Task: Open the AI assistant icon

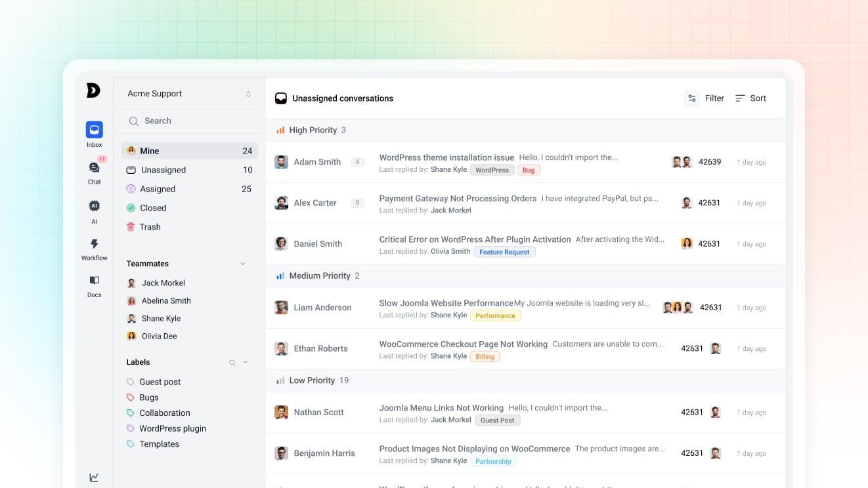Action: pyautogui.click(x=94, y=206)
